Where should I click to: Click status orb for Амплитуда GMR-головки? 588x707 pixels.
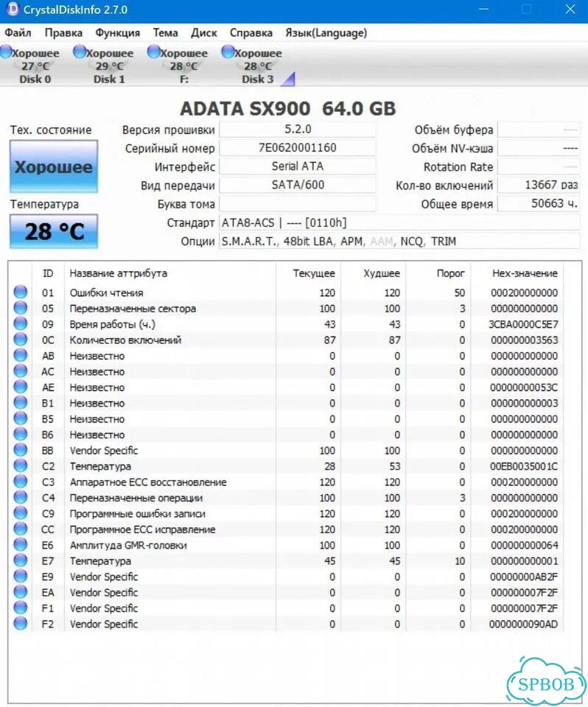pos(21,545)
